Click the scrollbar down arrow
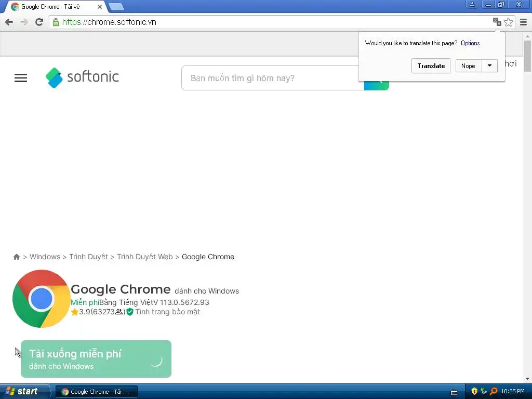Image resolution: width=532 pixels, height=399 pixels. (528, 379)
